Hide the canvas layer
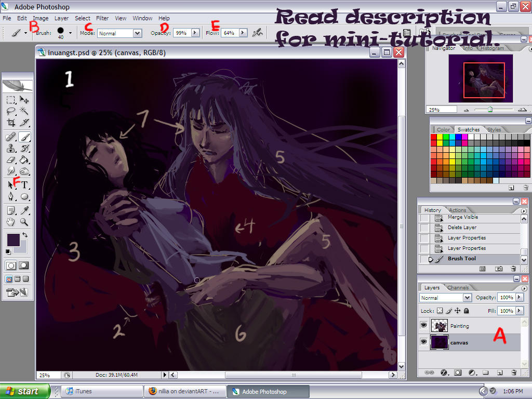The image size is (532, 399). click(x=423, y=342)
